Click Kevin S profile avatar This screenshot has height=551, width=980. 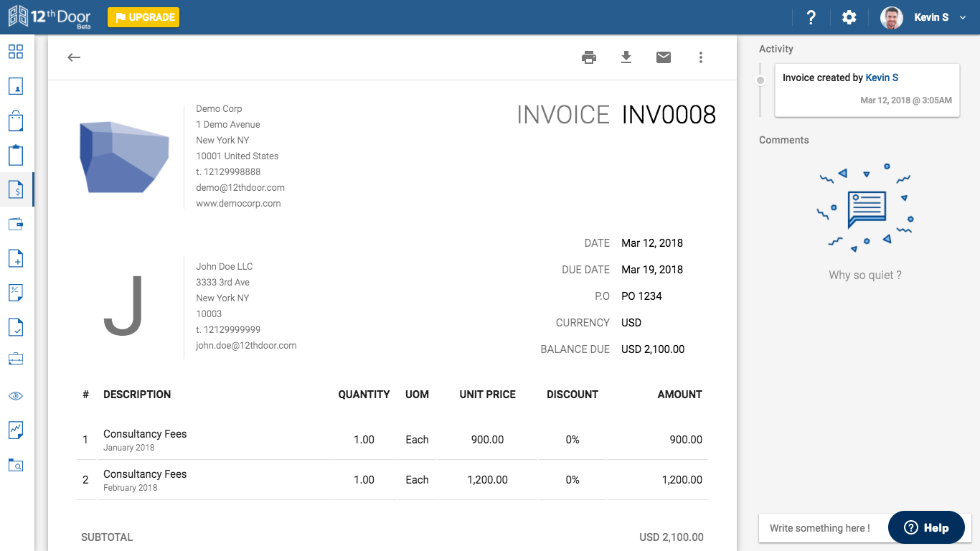(892, 17)
